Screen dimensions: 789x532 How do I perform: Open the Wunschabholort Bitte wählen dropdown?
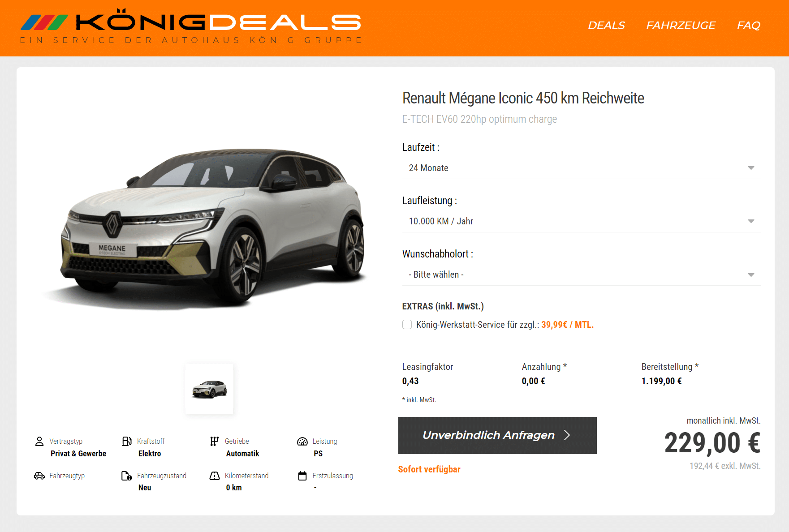coord(582,275)
